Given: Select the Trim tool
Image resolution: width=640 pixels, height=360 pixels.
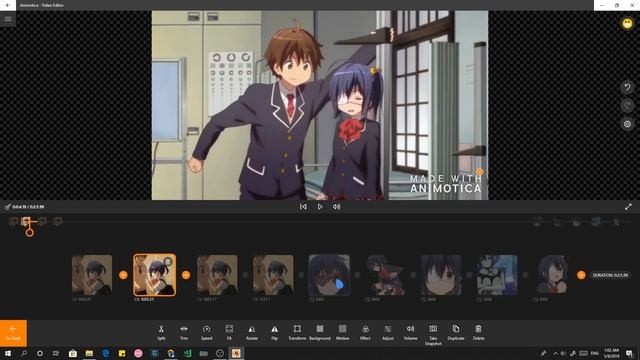Looking at the screenshot, I should point(184,332).
